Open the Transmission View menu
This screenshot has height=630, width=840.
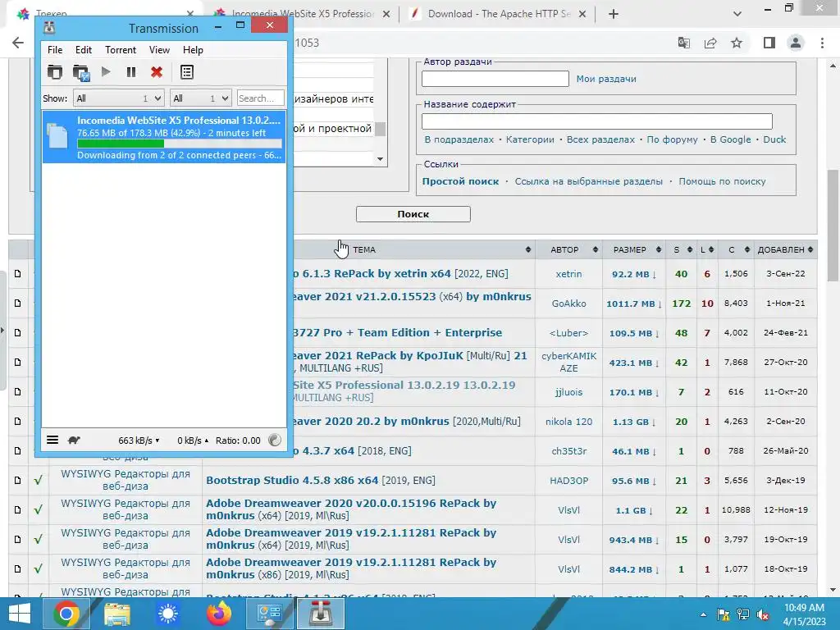(159, 50)
